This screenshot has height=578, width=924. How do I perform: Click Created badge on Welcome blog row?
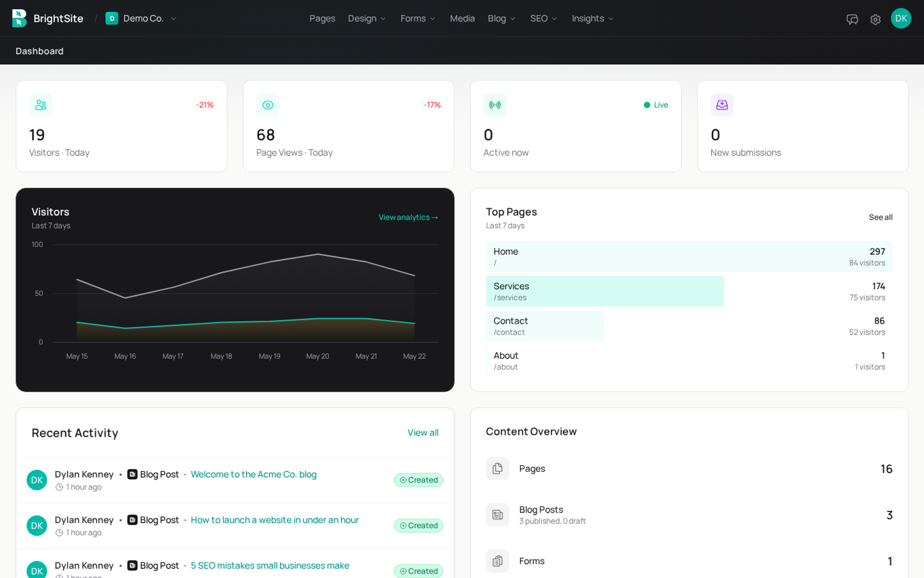419,480
